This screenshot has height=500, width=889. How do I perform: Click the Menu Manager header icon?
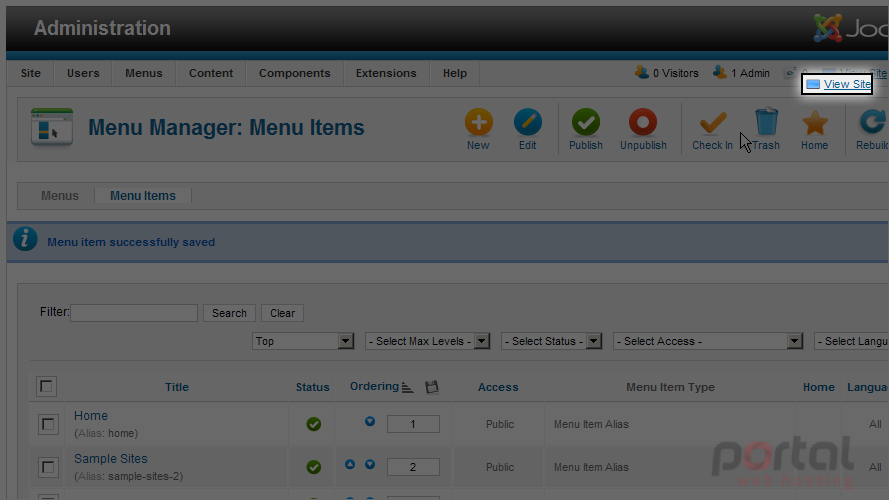point(52,127)
